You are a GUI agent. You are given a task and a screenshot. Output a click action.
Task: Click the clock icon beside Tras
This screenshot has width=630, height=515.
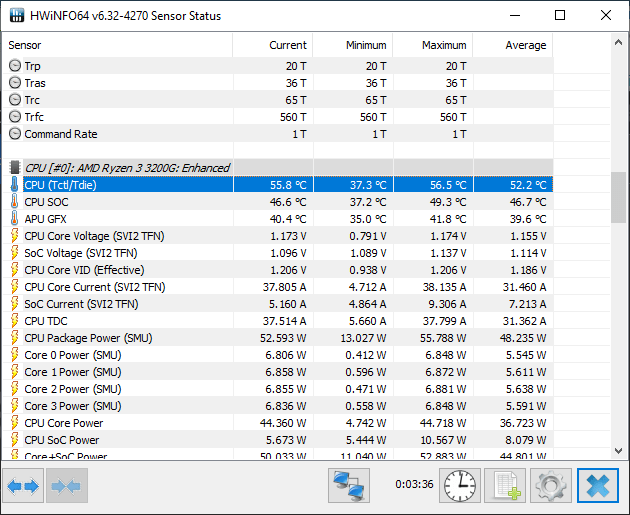coord(15,83)
